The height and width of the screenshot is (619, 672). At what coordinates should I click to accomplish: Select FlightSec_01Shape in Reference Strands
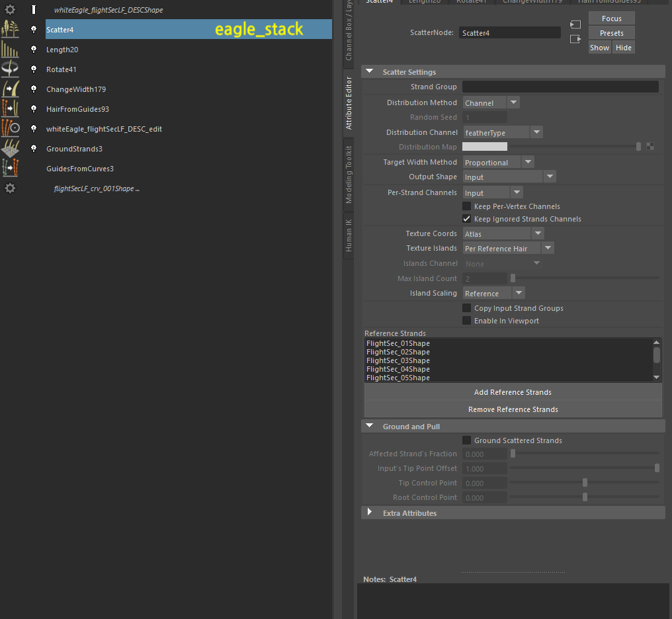tap(398, 343)
